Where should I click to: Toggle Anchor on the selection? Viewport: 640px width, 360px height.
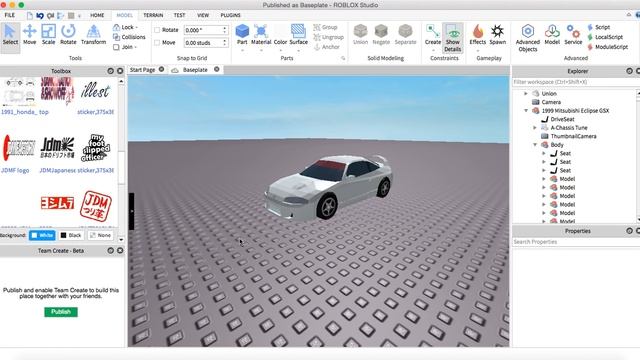point(327,47)
